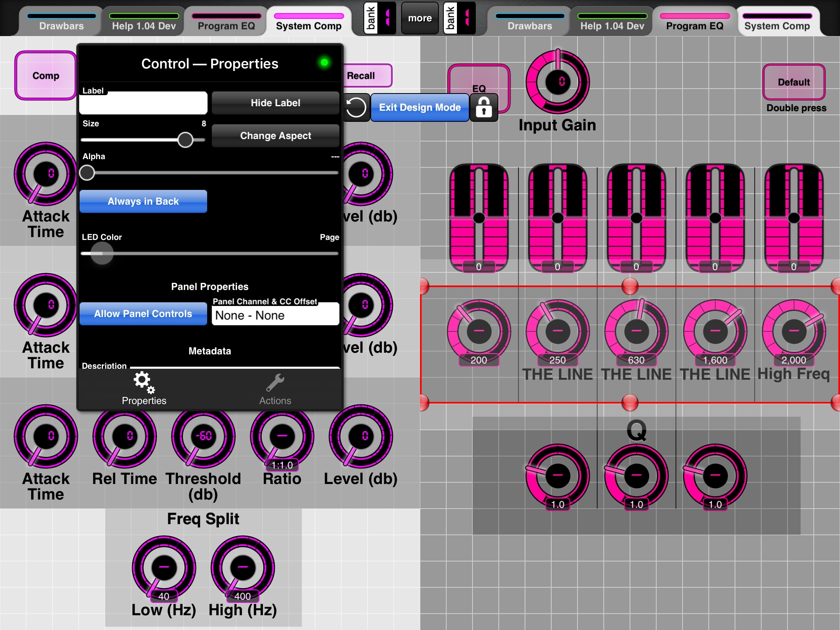
Task: Click the Label text field
Action: (143, 103)
